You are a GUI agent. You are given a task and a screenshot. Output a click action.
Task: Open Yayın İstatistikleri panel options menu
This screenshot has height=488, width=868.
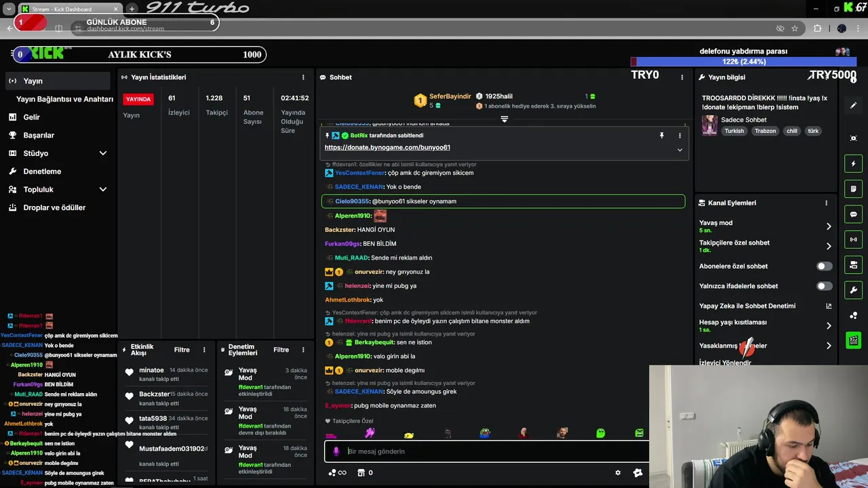[303, 77]
